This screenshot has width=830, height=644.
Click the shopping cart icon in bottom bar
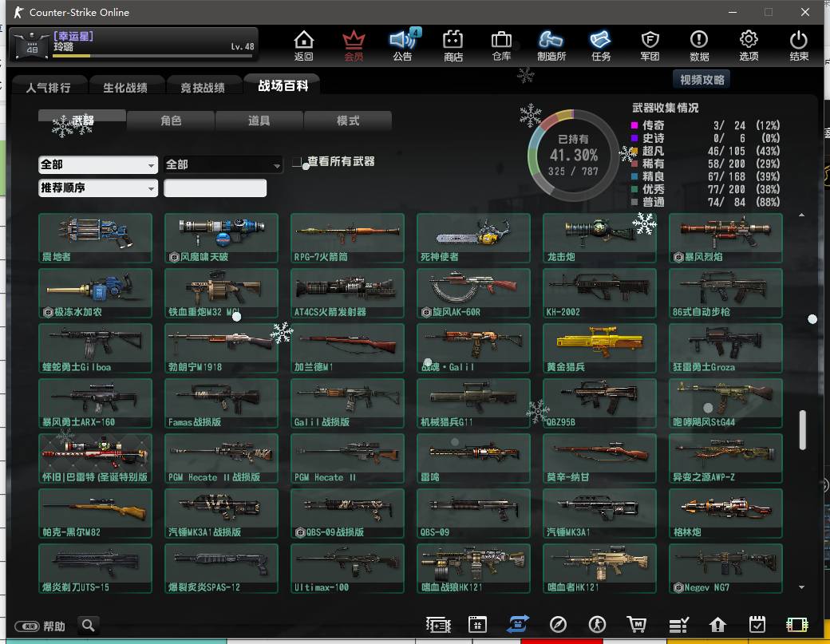[x=636, y=625]
